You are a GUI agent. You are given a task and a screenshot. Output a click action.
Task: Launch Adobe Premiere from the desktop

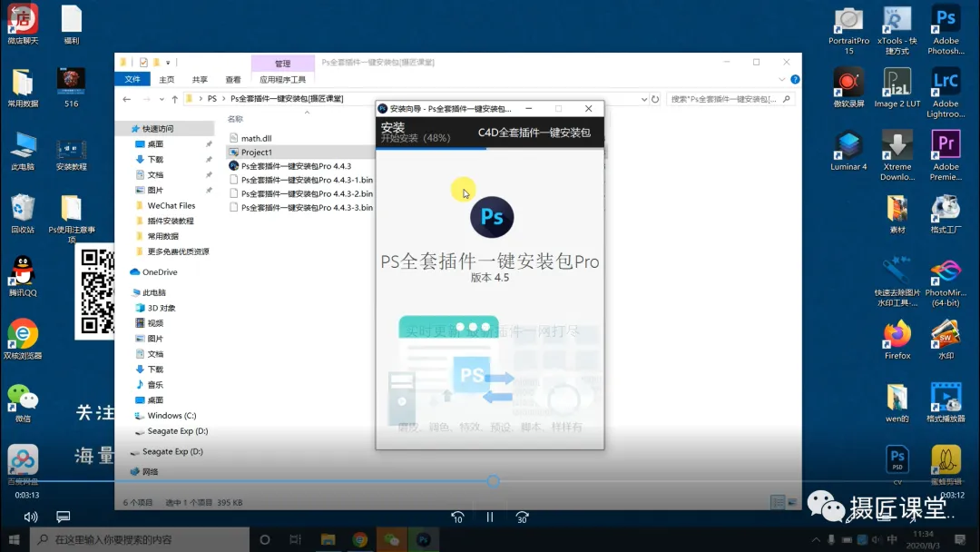click(946, 155)
